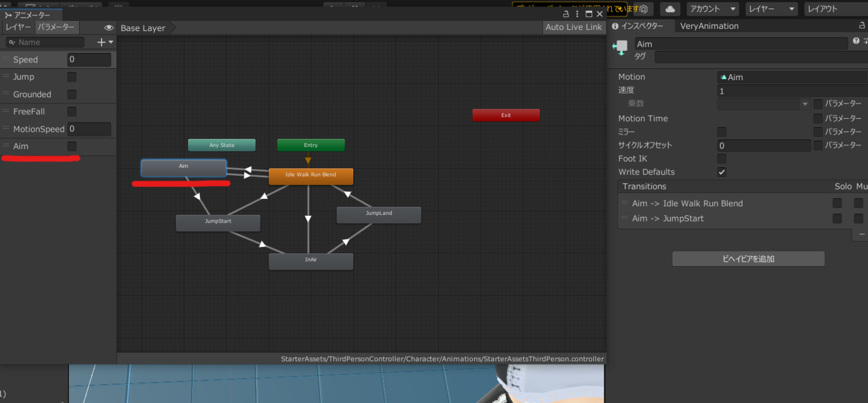This screenshot has height=403, width=868.
Task: Open Unity Cloud via the cloud icon
Action: 670,9
